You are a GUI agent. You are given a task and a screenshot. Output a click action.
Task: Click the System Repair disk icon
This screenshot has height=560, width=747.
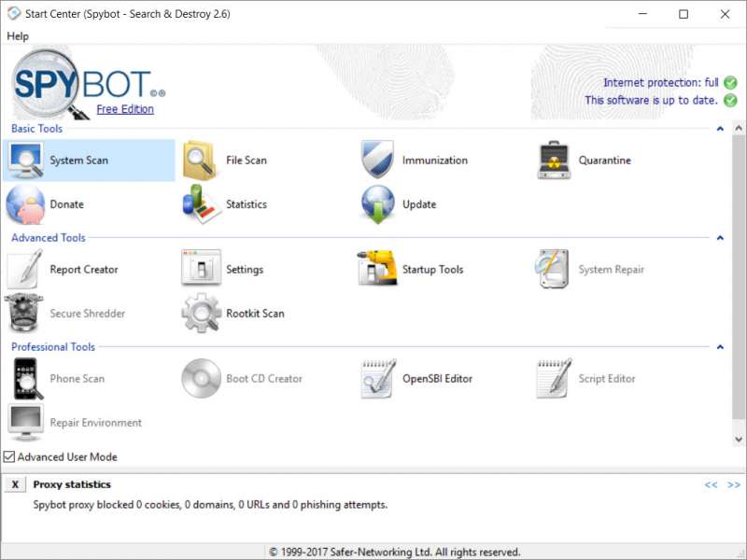tap(553, 269)
